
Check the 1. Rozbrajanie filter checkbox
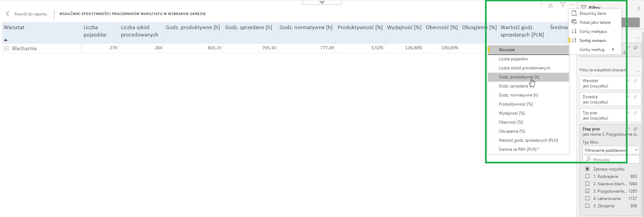click(587, 176)
